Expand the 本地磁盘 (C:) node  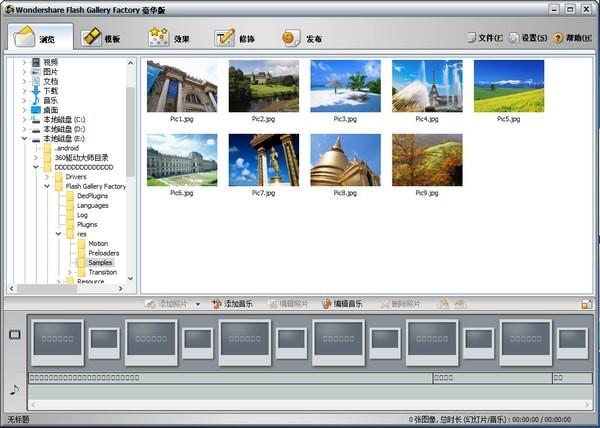[x=24, y=119]
